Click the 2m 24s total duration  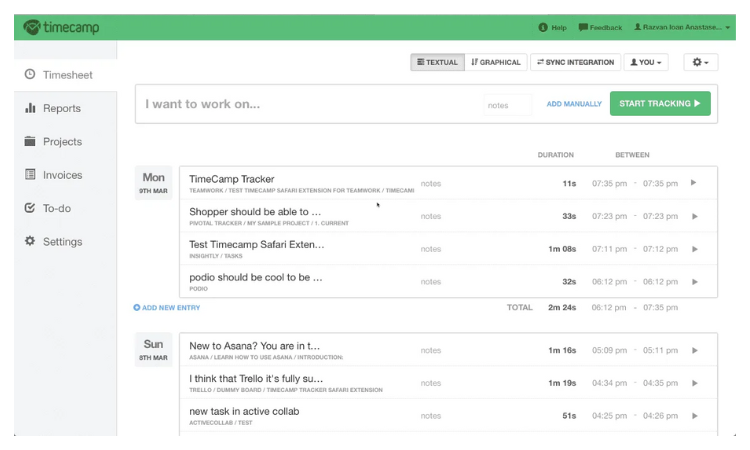click(562, 307)
